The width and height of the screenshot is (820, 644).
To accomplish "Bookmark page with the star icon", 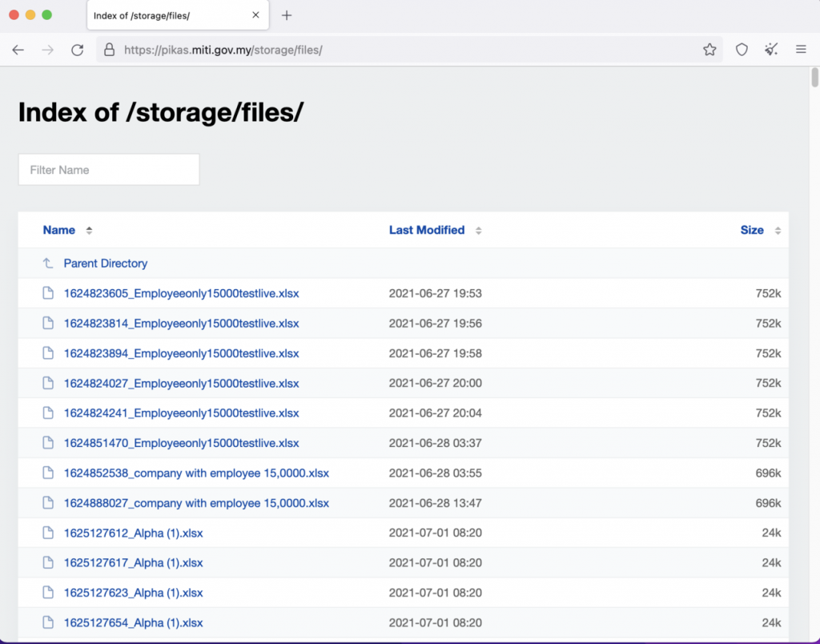I will pyautogui.click(x=709, y=50).
